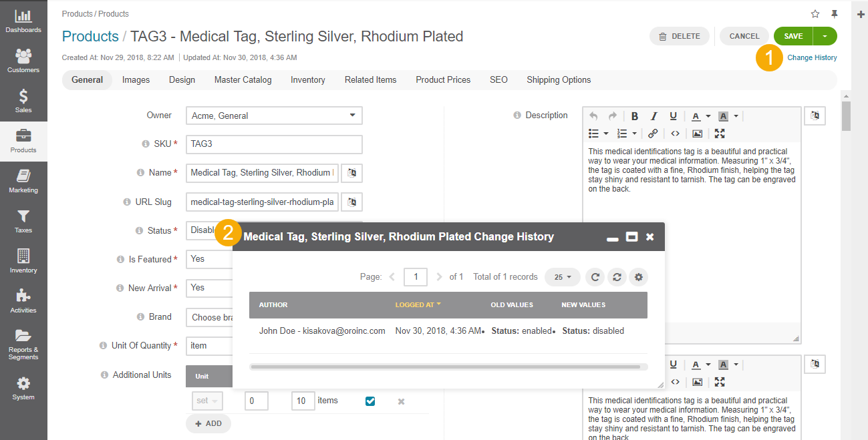Image resolution: width=868 pixels, height=440 pixels.
Task: Click the SKU input field
Action: pyautogui.click(x=274, y=144)
